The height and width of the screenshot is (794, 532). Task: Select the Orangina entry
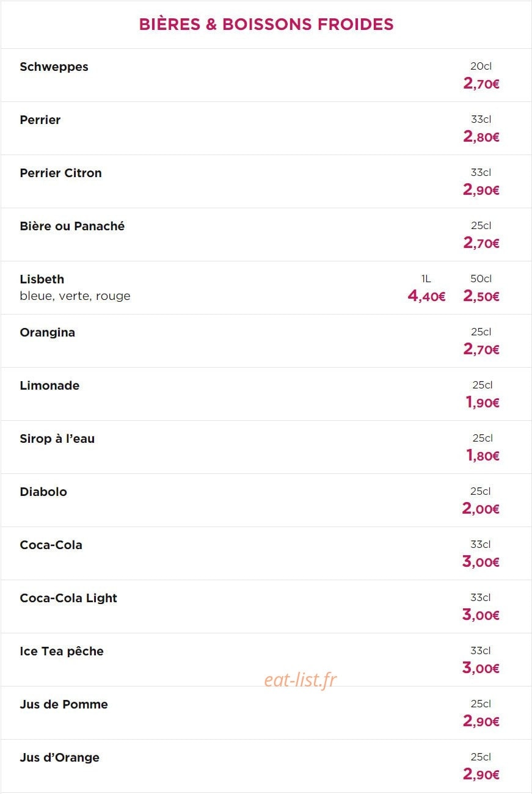[x=48, y=333]
